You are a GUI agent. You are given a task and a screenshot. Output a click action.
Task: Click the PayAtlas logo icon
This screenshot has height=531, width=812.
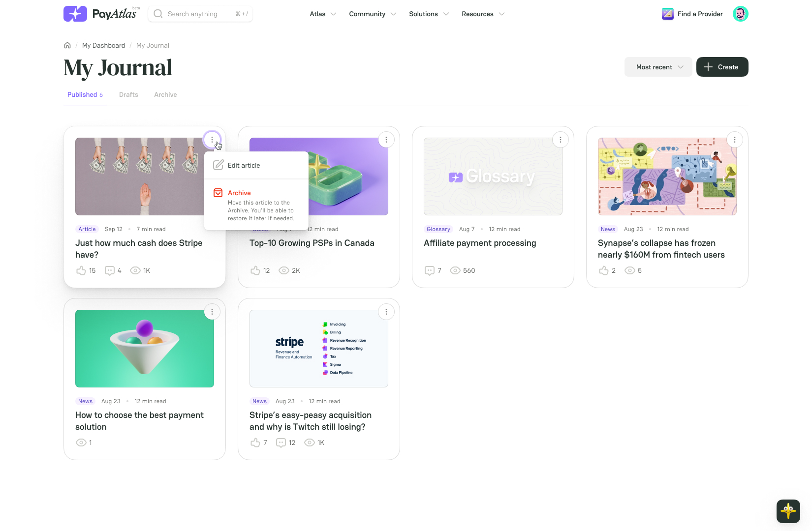coord(75,14)
